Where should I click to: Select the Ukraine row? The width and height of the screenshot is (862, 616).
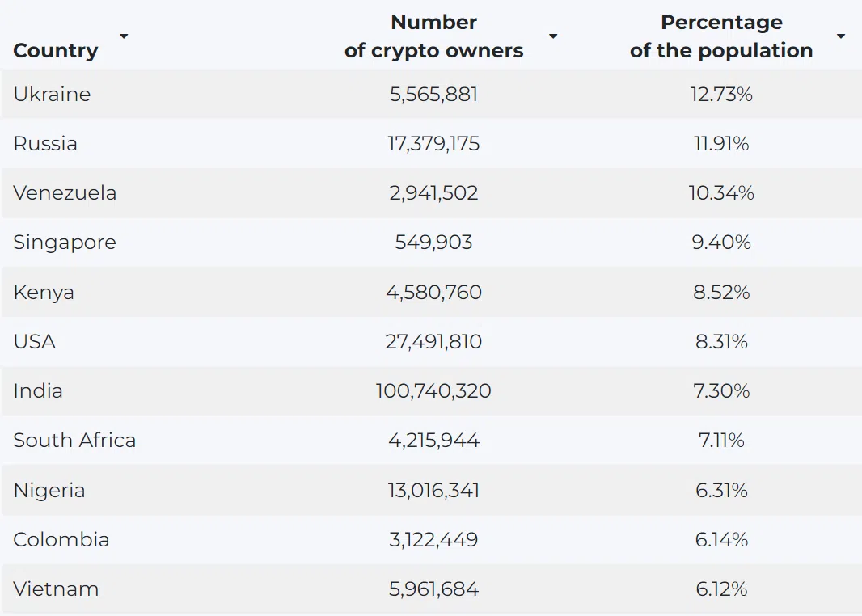(431, 94)
